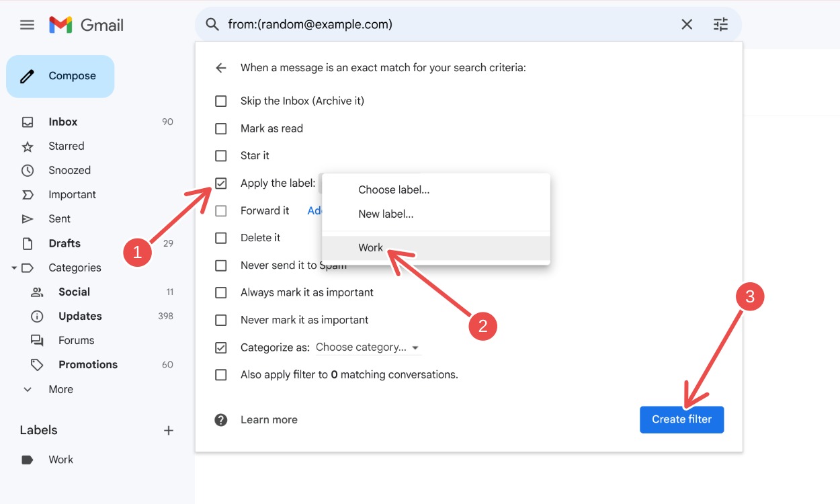Uncheck the Apply the label checkbox
The height and width of the screenshot is (504, 840).
[x=221, y=183]
